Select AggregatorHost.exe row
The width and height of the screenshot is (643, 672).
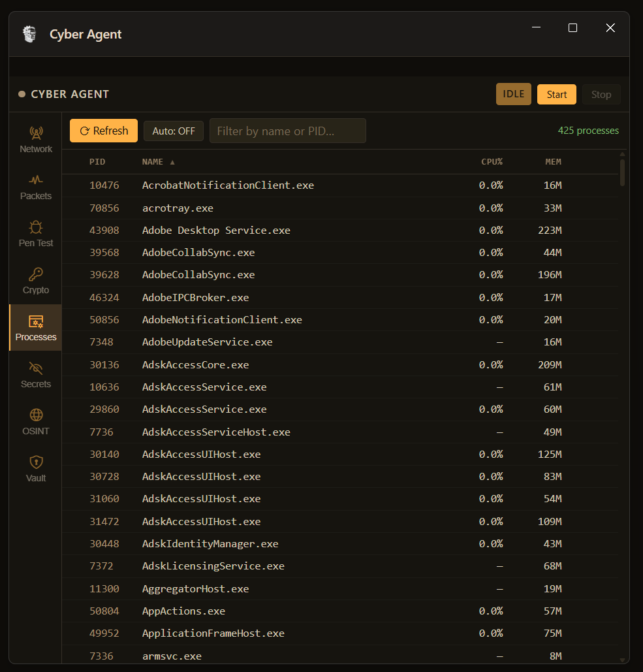pos(340,589)
